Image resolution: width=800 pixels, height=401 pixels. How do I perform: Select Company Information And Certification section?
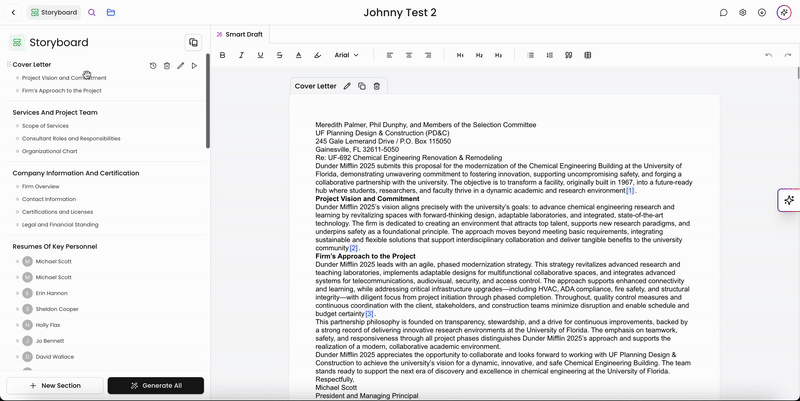[x=76, y=173]
